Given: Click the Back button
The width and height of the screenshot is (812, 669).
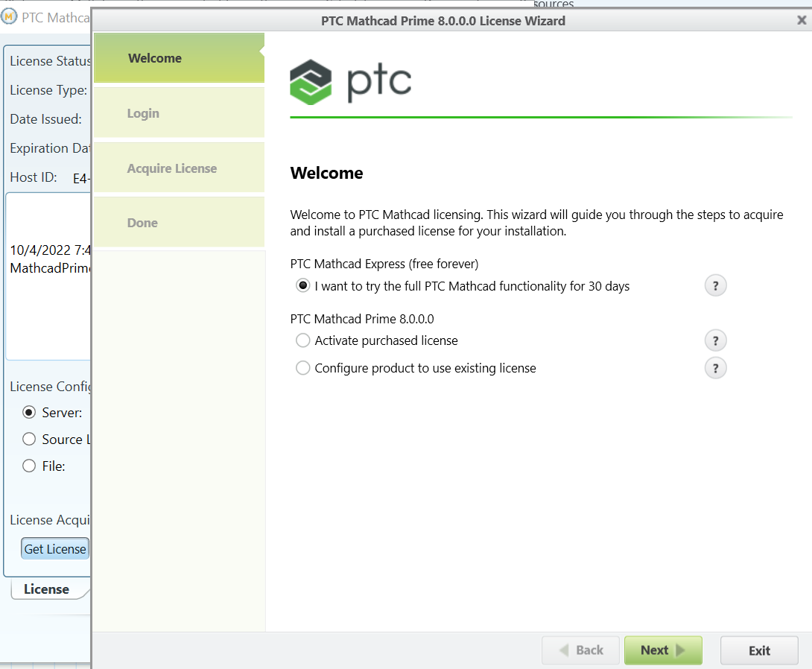Looking at the screenshot, I should tap(580, 650).
